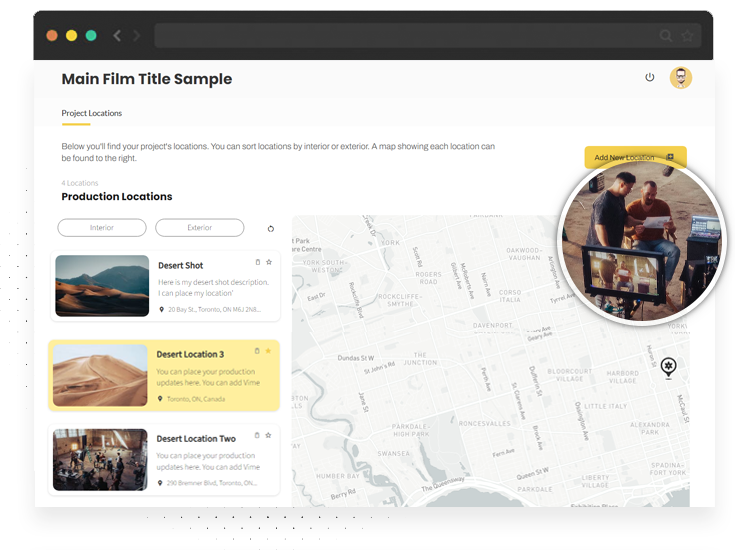This screenshot has width=735, height=550.
Task: Click the map pin marker near Harbord Village
Action: (668, 368)
